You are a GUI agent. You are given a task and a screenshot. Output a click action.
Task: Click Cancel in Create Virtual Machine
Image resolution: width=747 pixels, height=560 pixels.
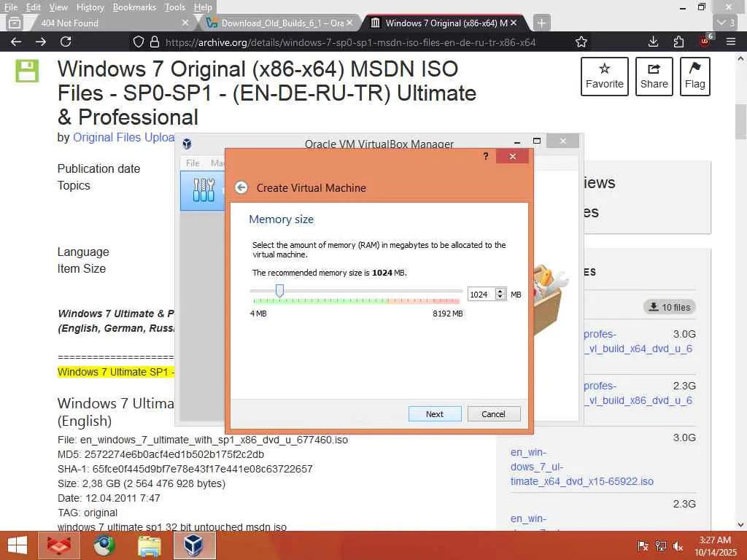coord(494,414)
